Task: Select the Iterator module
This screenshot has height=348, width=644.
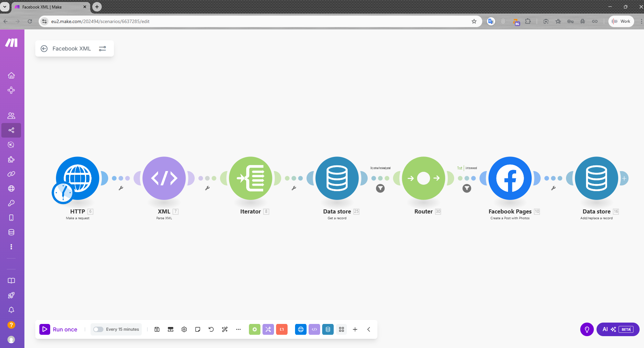Action: pos(251,178)
